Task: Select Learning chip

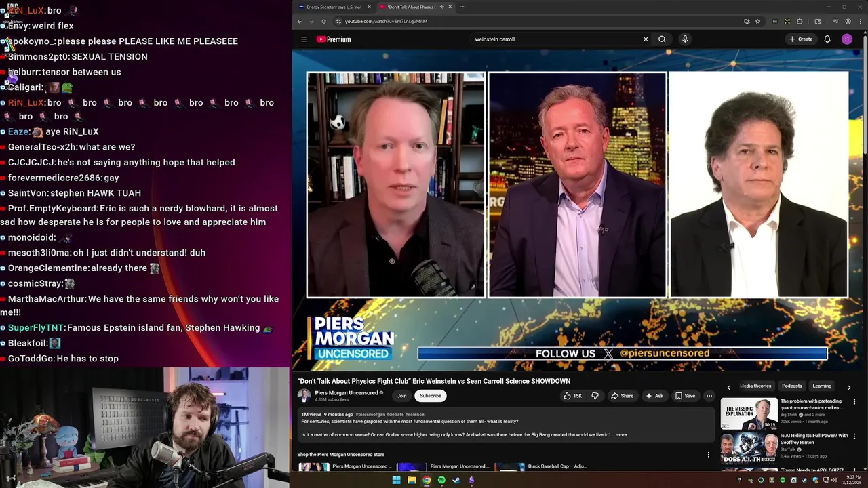Action: pos(822,386)
